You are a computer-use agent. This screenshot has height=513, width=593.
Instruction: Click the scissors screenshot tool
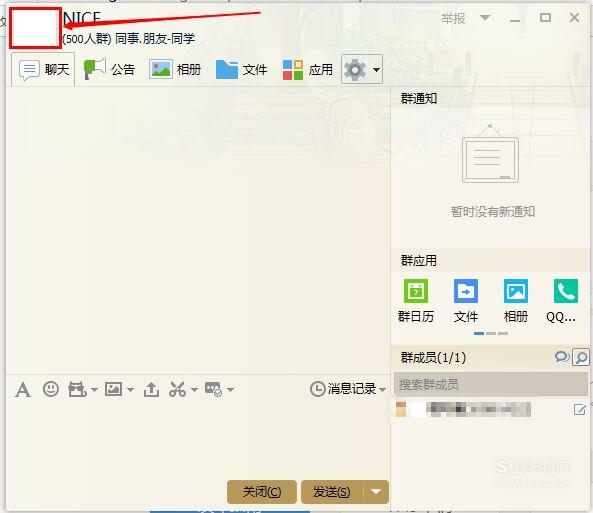click(177, 389)
